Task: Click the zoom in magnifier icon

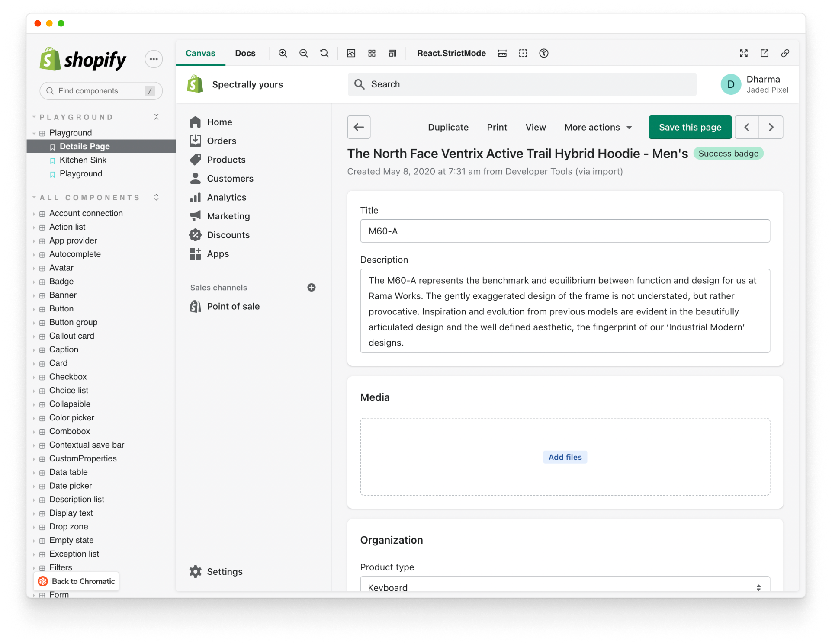Action: point(283,53)
